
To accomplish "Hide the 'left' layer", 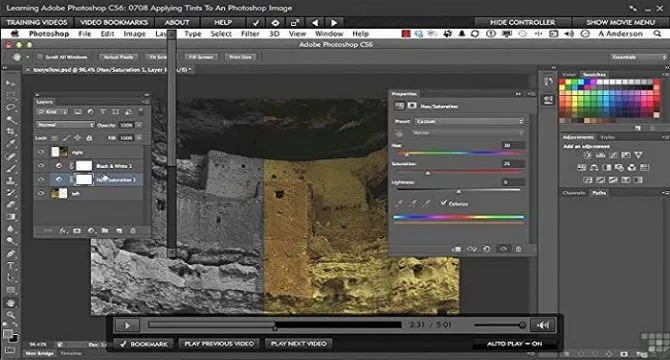I will pyautogui.click(x=41, y=193).
